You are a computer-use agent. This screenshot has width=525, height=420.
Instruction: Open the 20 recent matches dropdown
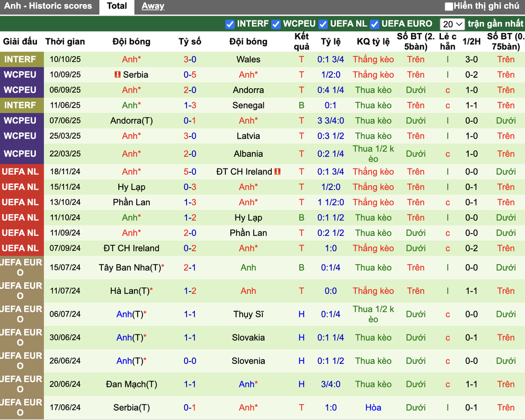point(452,24)
